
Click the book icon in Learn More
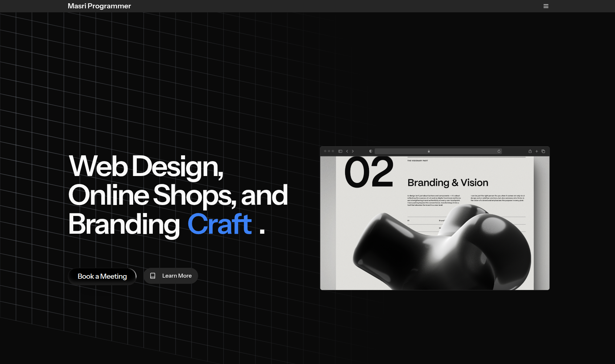tap(153, 276)
